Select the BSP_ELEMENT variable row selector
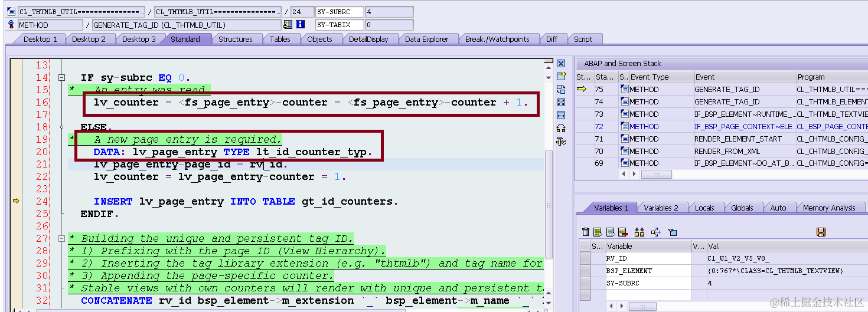 585,271
